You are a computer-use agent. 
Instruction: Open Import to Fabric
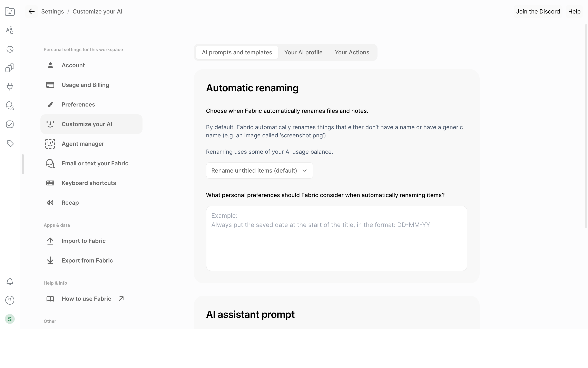pyautogui.click(x=91, y=241)
